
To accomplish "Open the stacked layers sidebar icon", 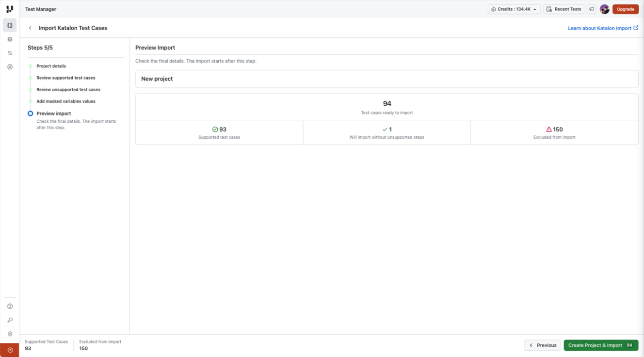I will tap(10, 39).
